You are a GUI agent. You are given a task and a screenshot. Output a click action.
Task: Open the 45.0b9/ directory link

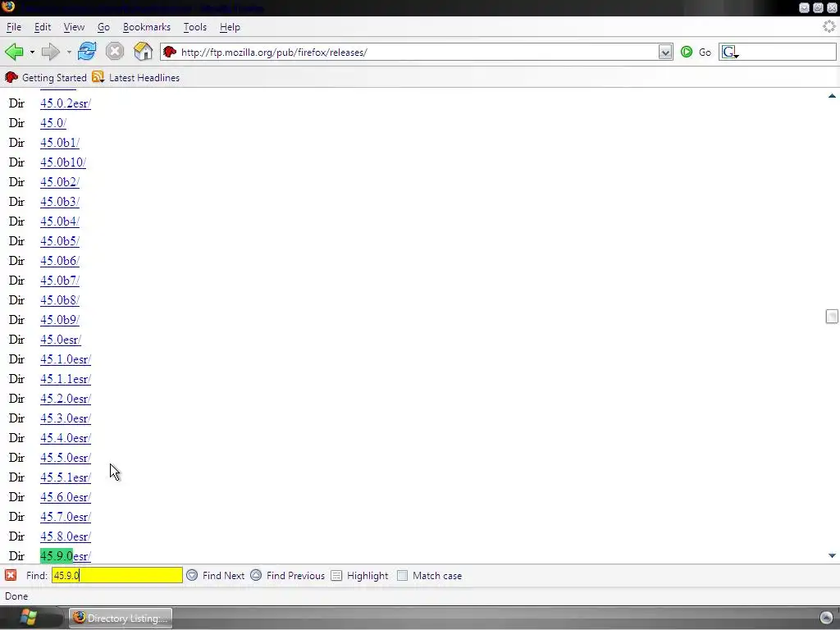[59, 320]
